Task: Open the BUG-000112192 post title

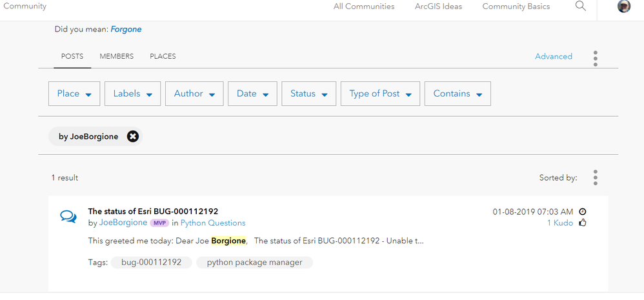Action: click(153, 212)
